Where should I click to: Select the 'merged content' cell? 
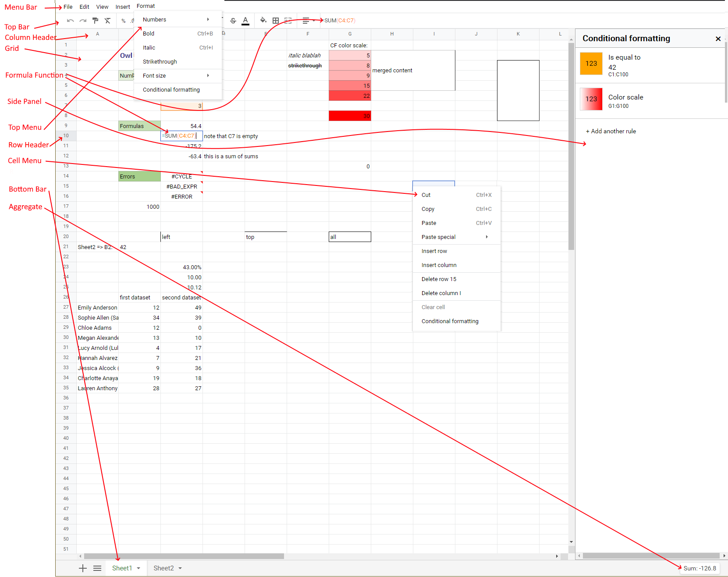[413, 70]
